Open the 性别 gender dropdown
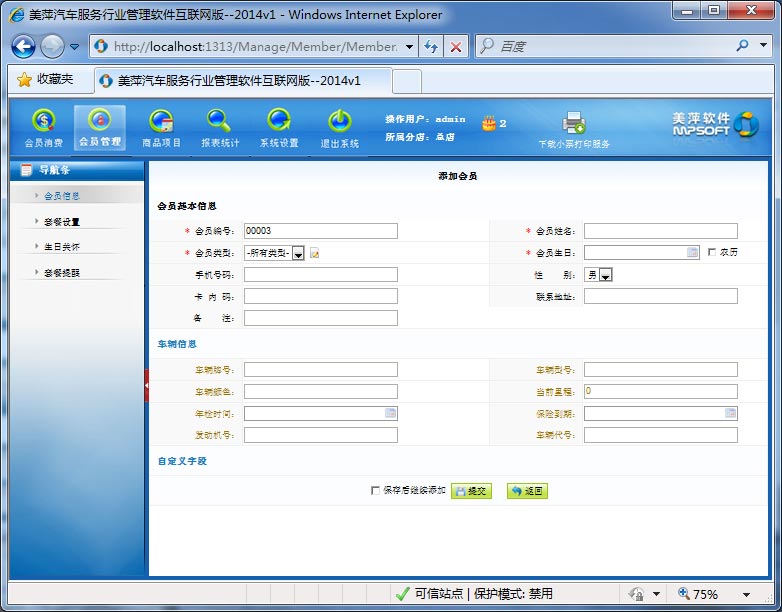The image size is (782, 612). 606,275
